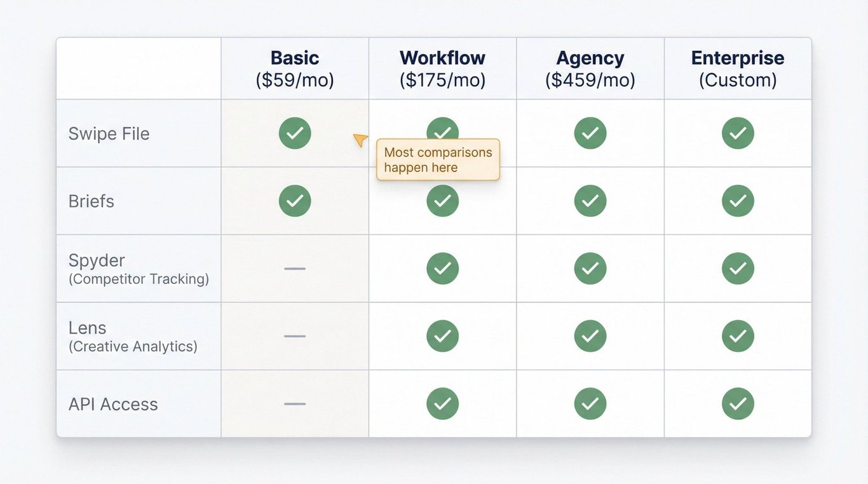Click the Basic plan Briefs checkmark
This screenshot has width=868, height=484.
295,201
